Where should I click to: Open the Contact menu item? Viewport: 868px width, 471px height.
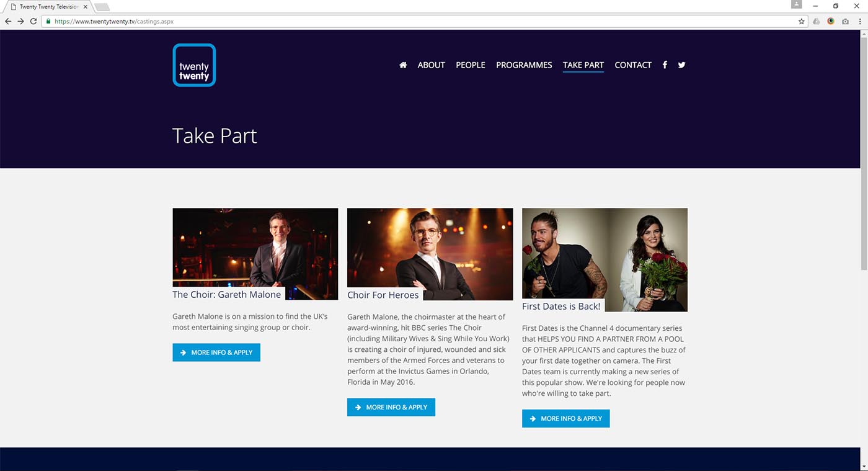633,65
